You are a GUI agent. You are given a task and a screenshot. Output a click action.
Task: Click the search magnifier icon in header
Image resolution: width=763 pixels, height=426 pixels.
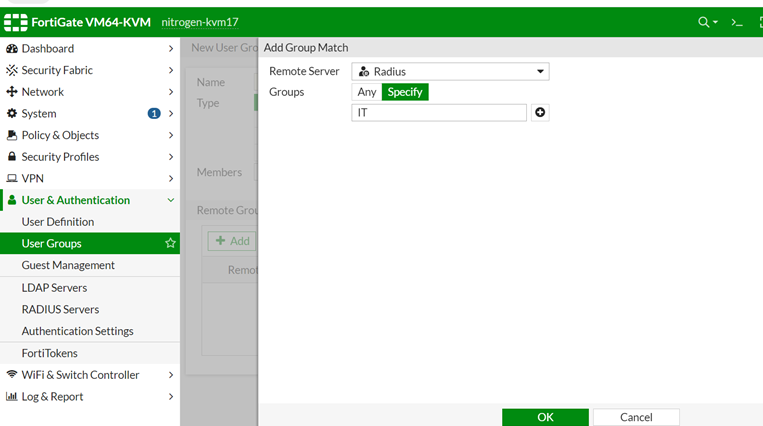(x=704, y=22)
